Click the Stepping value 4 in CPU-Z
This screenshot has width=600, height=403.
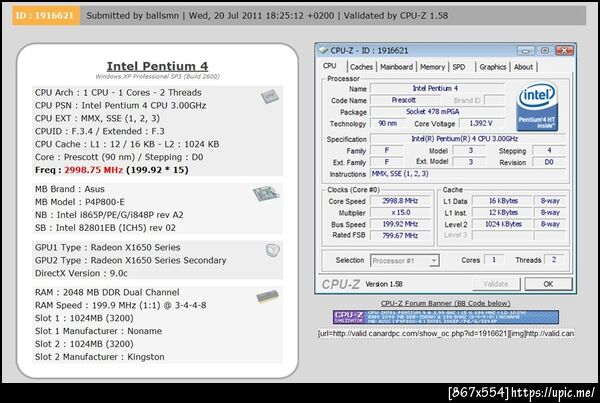pos(549,150)
